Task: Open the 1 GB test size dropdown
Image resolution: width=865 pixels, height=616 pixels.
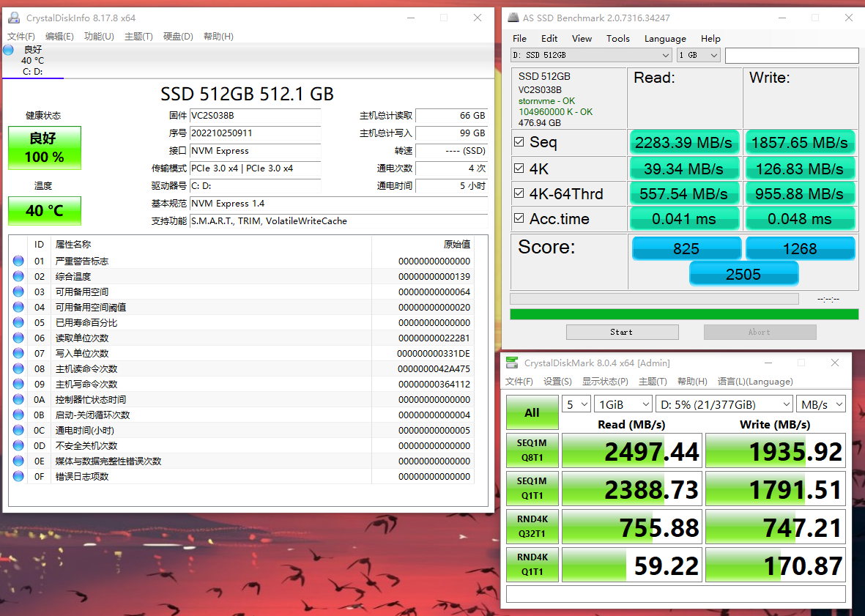Action: [698, 55]
